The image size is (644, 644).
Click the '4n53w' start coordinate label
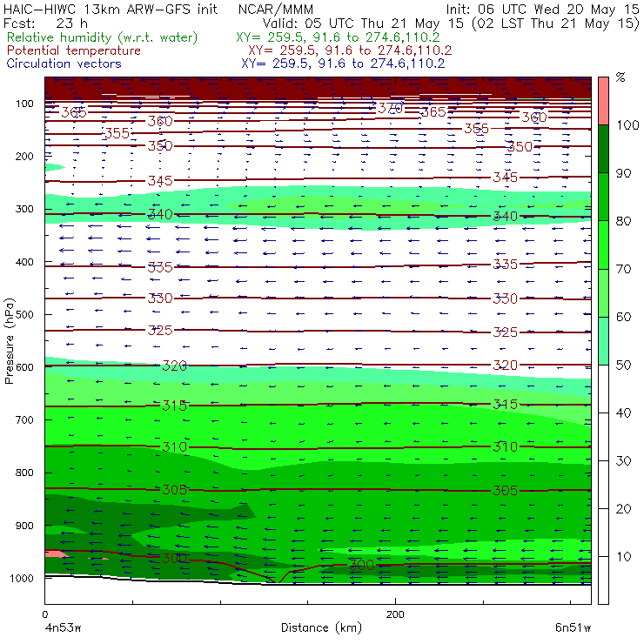62,628
